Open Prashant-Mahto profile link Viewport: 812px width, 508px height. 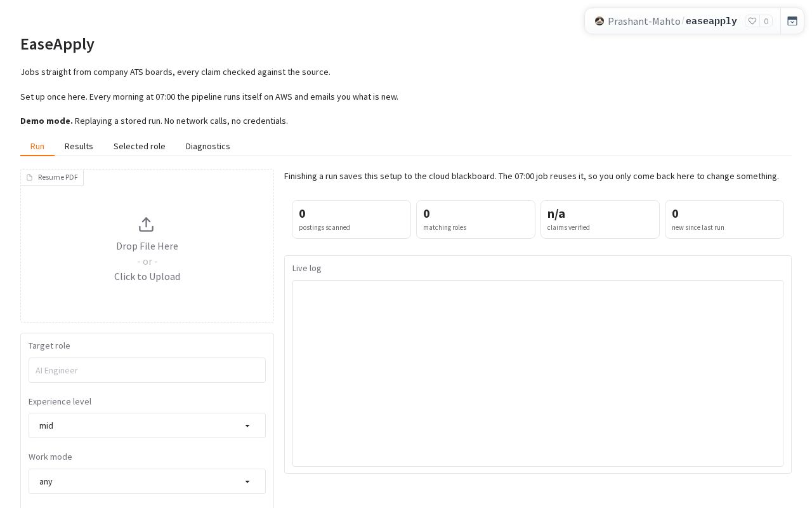644,21
